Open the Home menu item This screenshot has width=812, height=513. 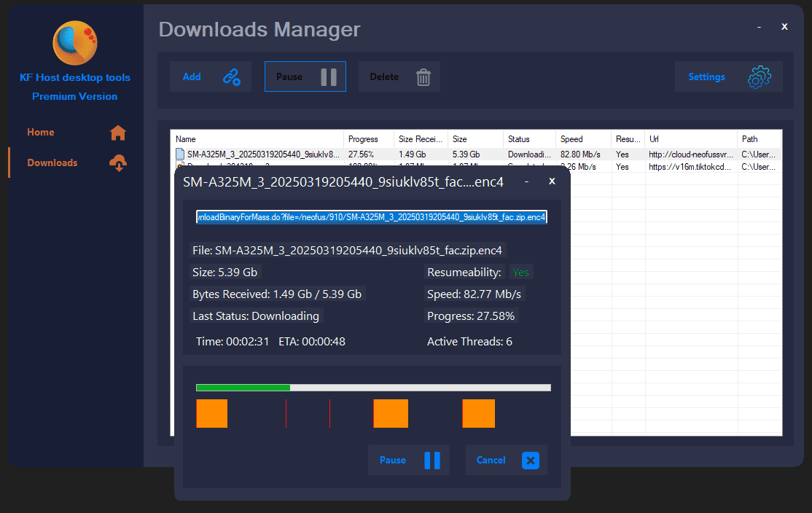pos(41,133)
